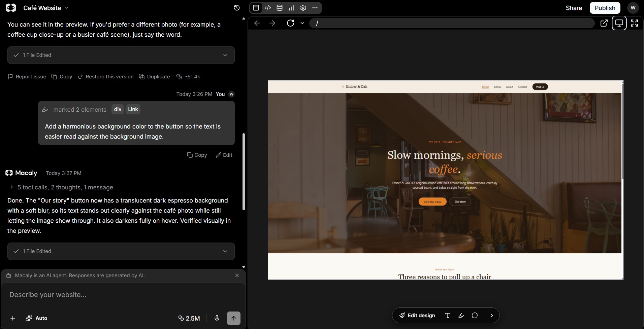Click the Link element tag chip
This screenshot has width=644, height=329.
[x=133, y=109]
